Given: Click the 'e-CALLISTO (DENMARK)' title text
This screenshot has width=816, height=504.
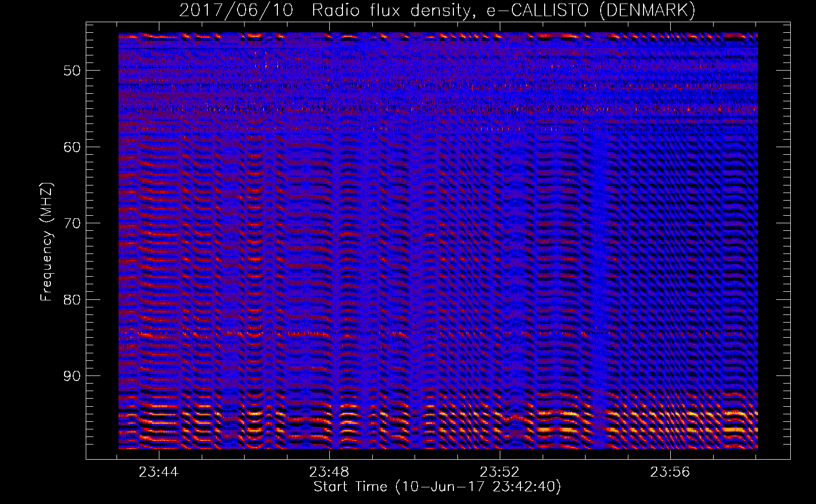Looking at the screenshot, I should point(591,11).
